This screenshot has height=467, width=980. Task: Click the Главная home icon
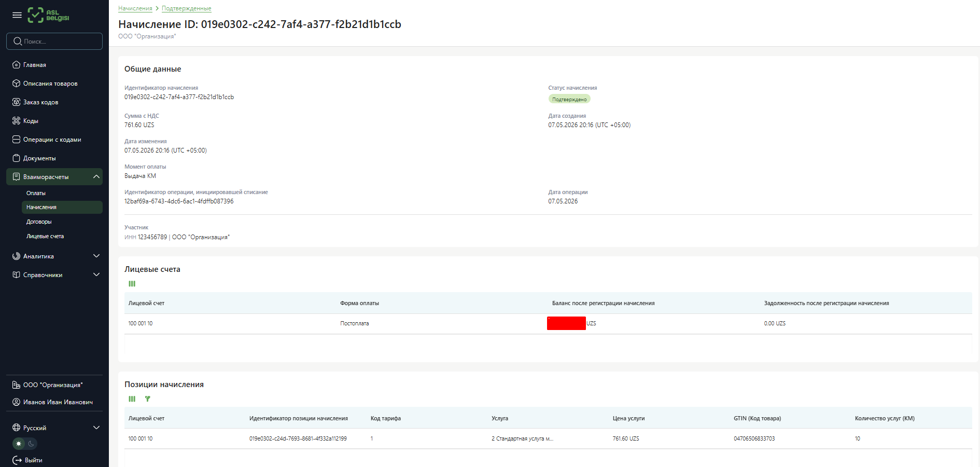pos(16,65)
